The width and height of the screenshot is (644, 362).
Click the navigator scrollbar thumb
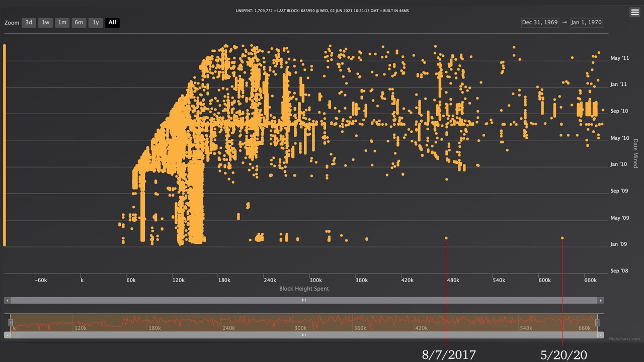[x=304, y=335]
